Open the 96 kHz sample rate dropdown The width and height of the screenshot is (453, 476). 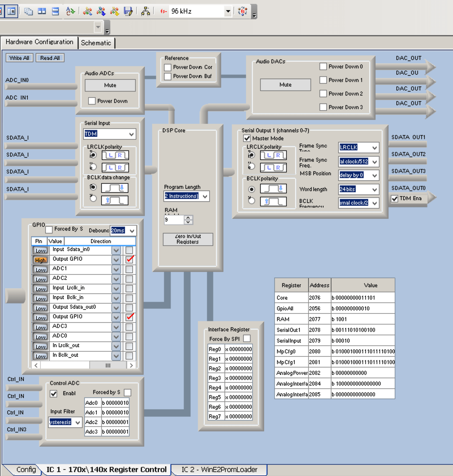[228, 11]
